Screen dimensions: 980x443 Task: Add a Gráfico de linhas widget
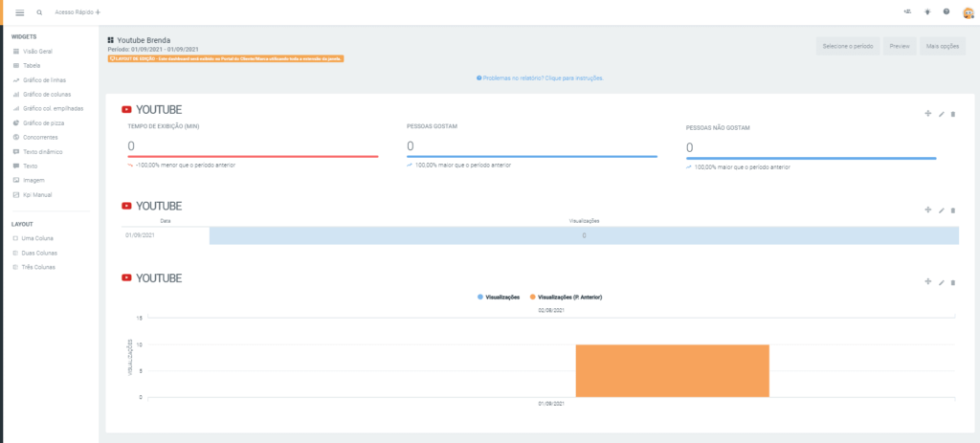39,80
